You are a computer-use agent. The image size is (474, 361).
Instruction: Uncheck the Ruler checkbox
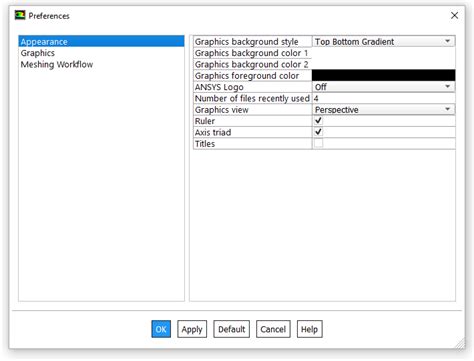(318, 121)
